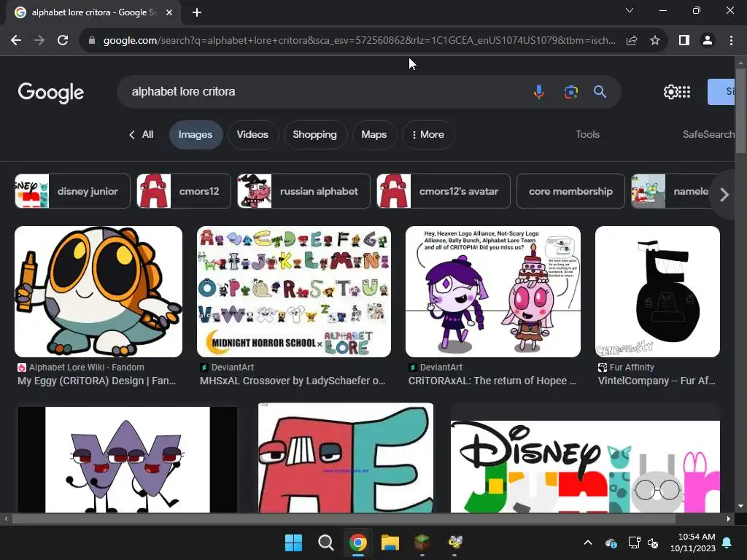Open Midnight Horror School crossover image

pyautogui.click(x=294, y=292)
